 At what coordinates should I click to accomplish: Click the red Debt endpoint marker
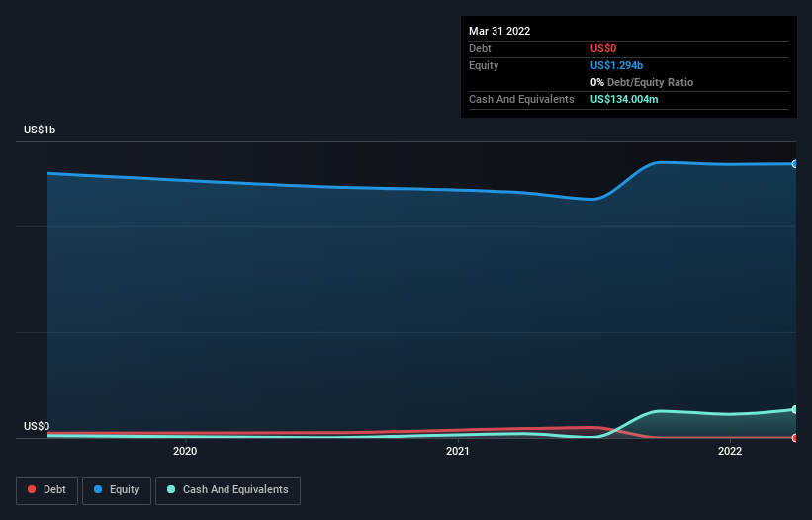[x=795, y=438]
